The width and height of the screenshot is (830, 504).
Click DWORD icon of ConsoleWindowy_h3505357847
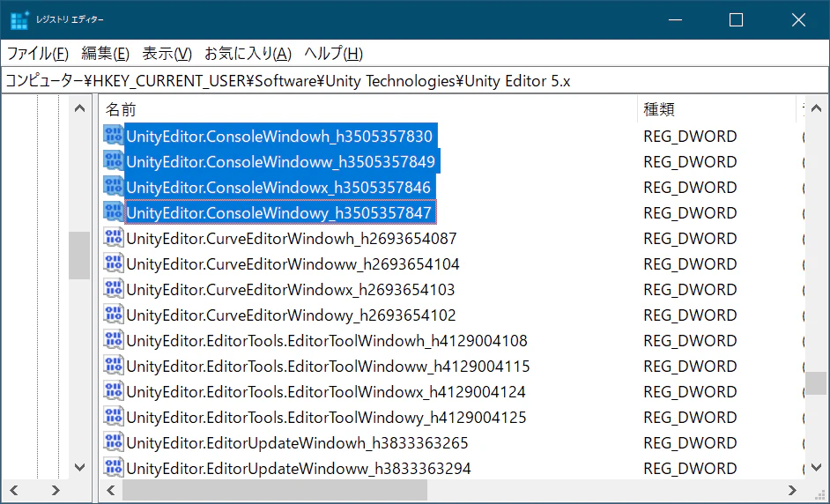click(114, 212)
